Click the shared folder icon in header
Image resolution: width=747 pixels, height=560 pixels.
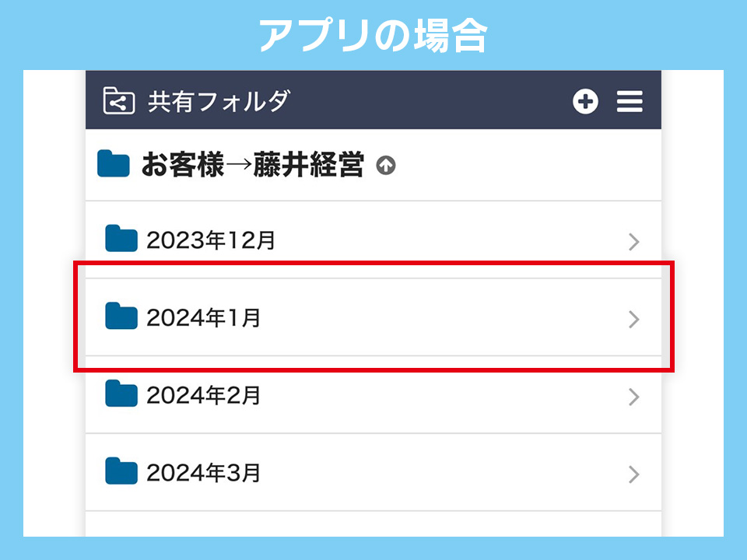[x=119, y=101]
